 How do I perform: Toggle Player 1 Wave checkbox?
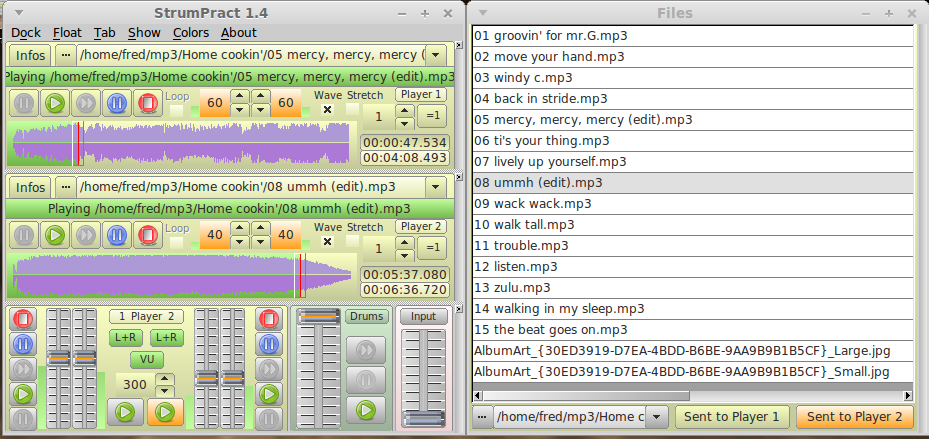[x=327, y=110]
